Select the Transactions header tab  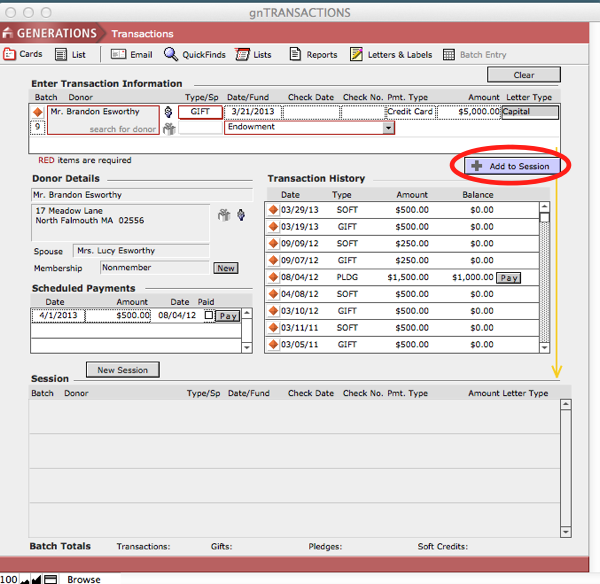tap(142, 34)
